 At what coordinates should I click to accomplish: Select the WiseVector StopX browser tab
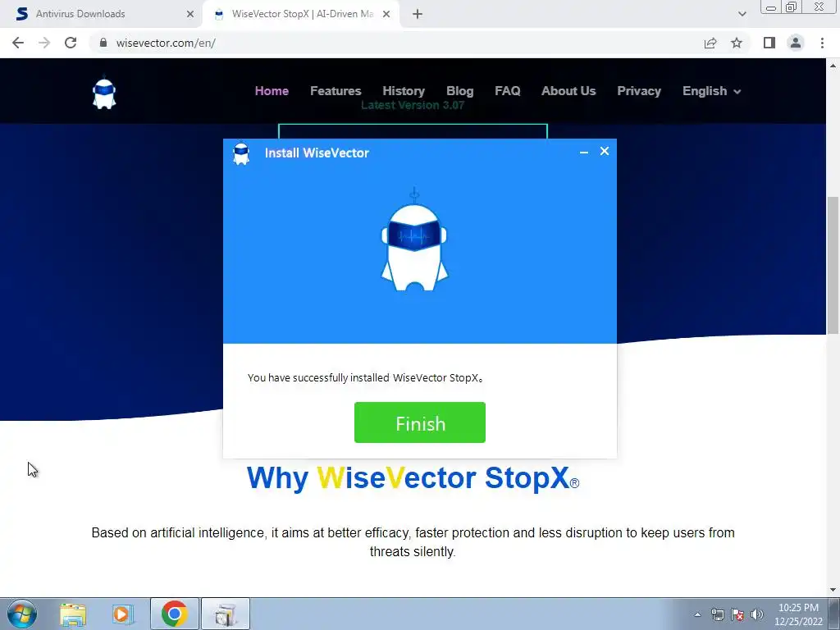pyautogui.click(x=303, y=14)
